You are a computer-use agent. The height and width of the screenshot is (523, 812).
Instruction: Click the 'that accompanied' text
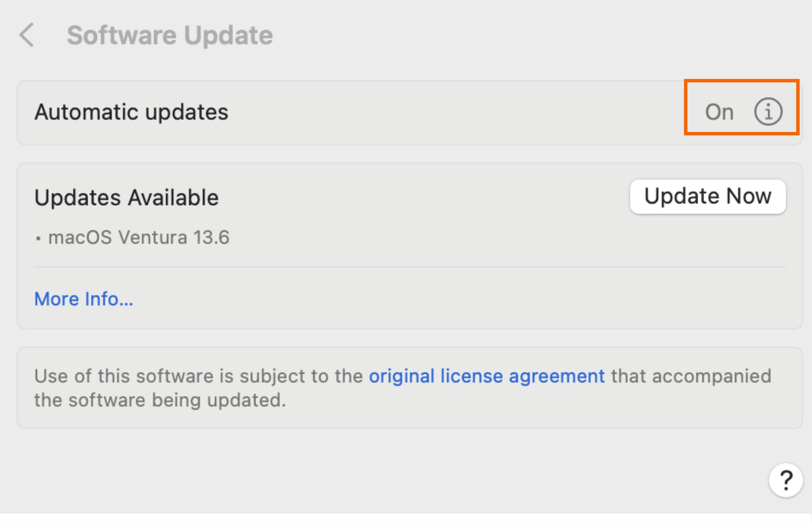(x=691, y=376)
